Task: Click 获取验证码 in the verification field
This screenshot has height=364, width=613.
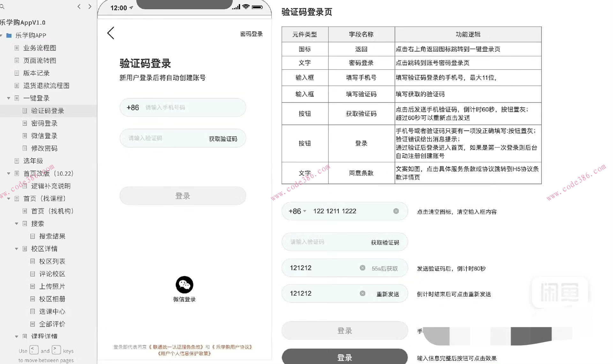Action: coord(223,138)
